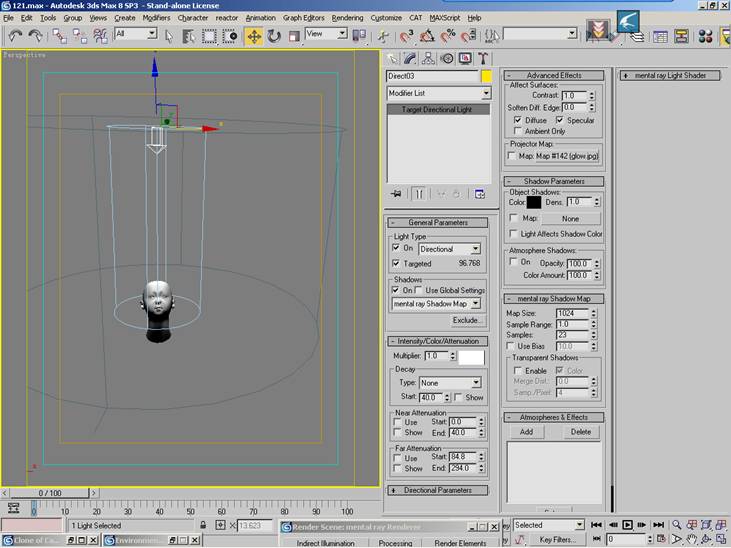The height and width of the screenshot is (548, 731).
Task: Open the Graph Editors menu
Action: pyautogui.click(x=303, y=18)
